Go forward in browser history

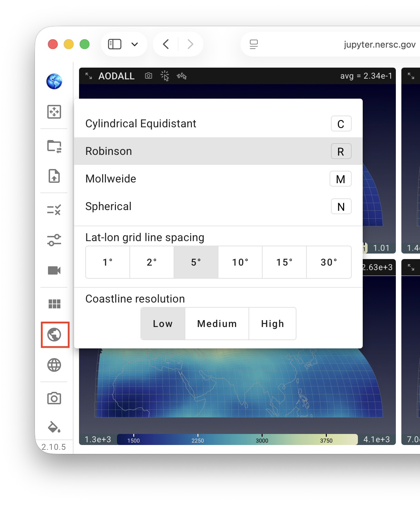coord(190,44)
